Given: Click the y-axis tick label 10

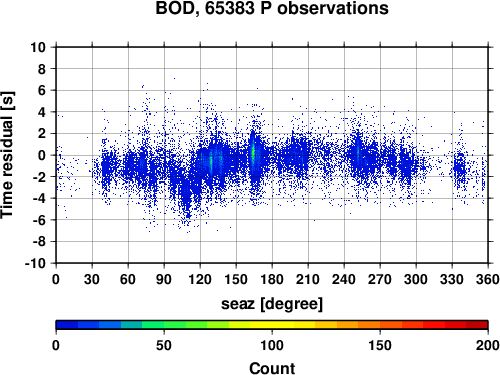Looking at the screenshot, I should (x=38, y=47).
